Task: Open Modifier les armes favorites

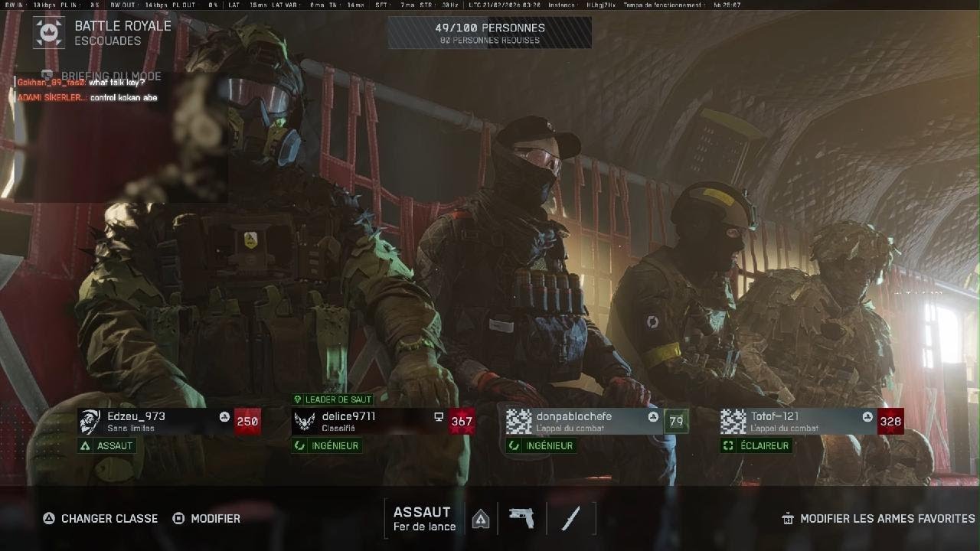Action: (x=878, y=518)
